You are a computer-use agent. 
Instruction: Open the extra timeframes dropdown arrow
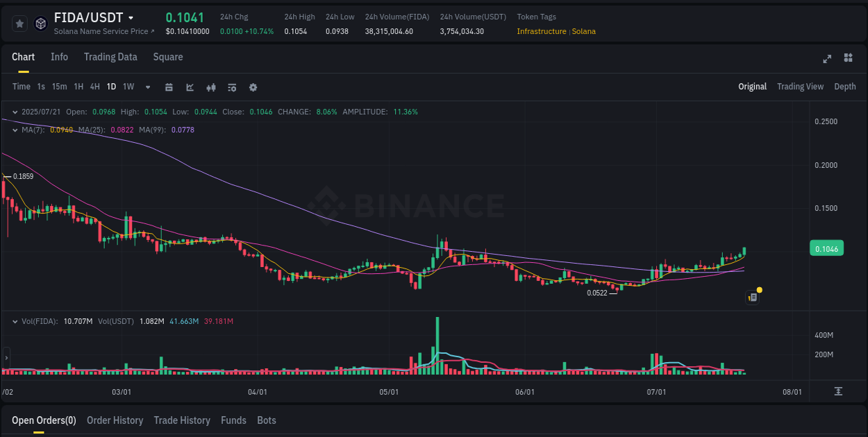click(147, 87)
